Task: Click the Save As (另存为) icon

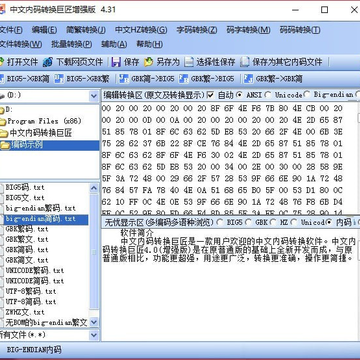Action: tap(149, 62)
